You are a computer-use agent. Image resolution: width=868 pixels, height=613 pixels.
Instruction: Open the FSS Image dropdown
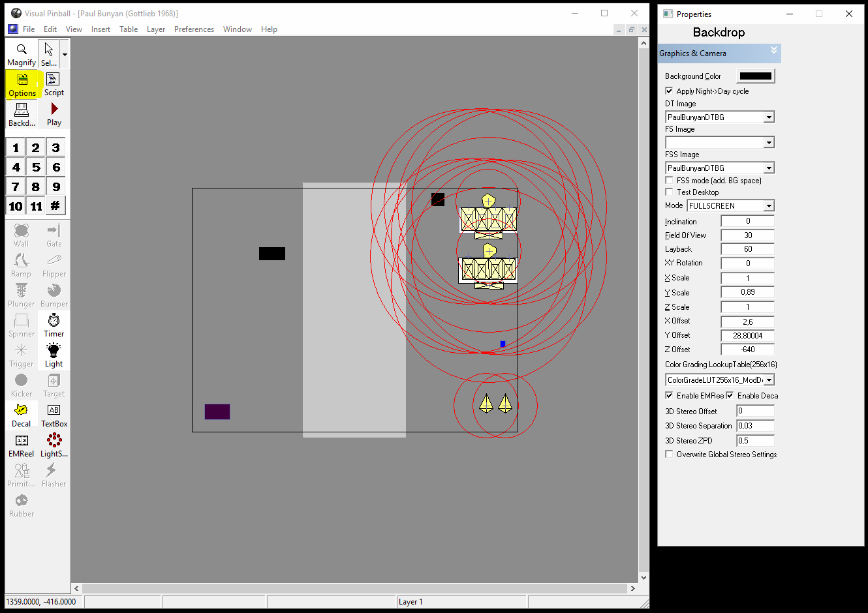tap(769, 168)
